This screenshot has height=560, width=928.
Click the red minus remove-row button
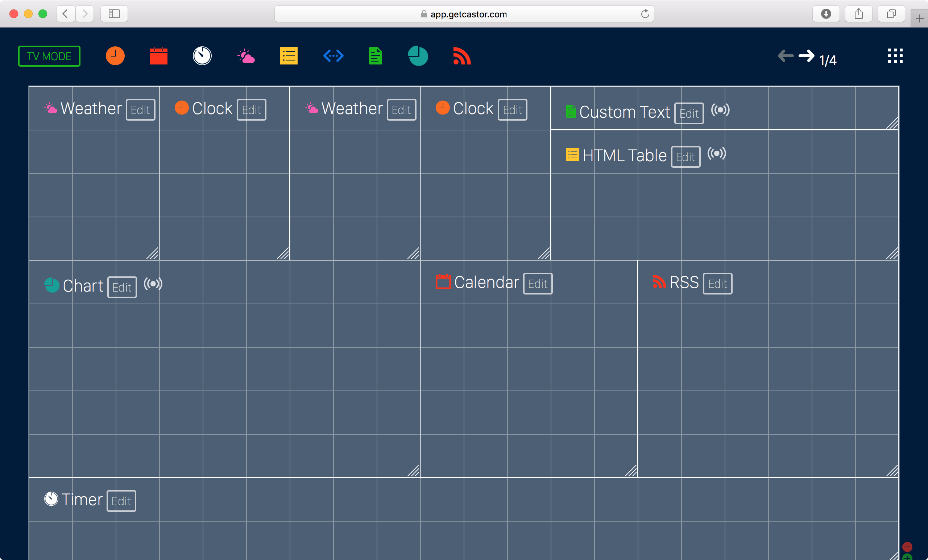coord(907,547)
